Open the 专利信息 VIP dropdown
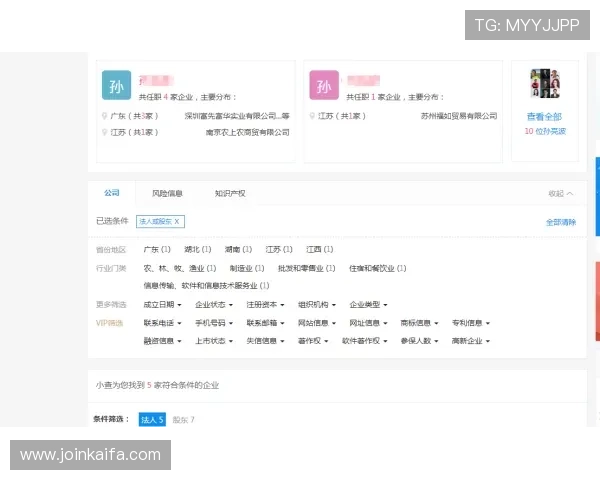600x480 pixels. (x=471, y=323)
